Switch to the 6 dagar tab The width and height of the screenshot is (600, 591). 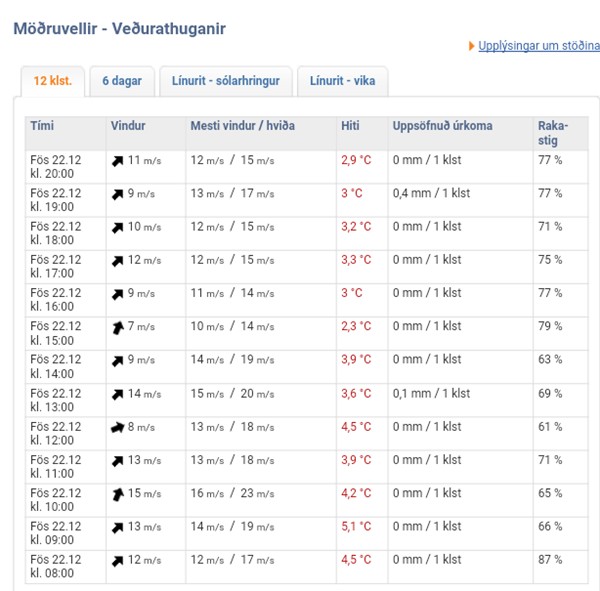(122, 81)
